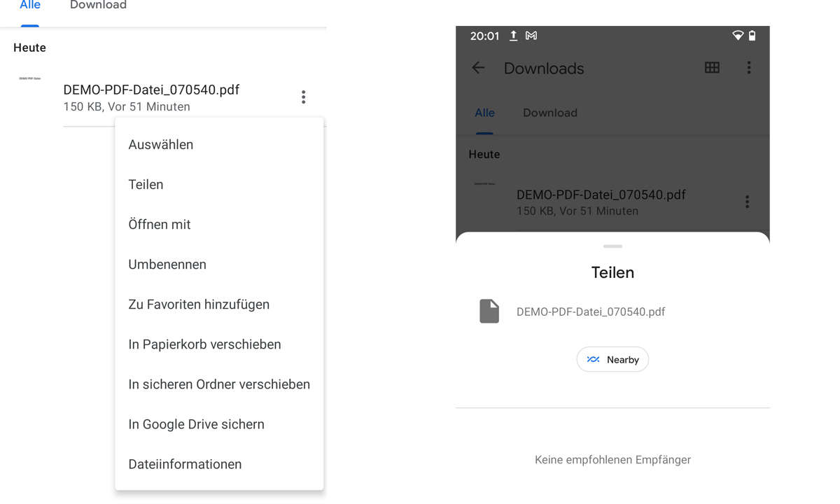The height and width of the screenshot is (504, 840).
Task: Select the Alle tab in right screen
Action: (484, 113)
